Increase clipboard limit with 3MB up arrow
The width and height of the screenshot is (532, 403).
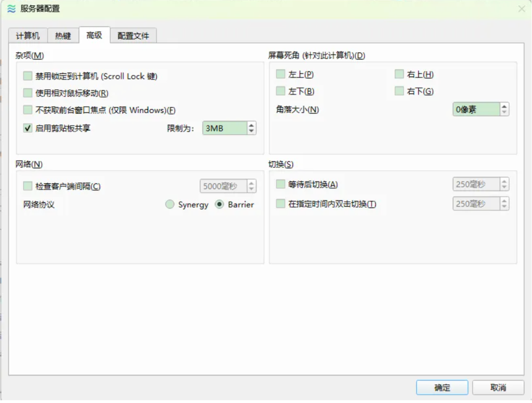click(x=252, y=125)
